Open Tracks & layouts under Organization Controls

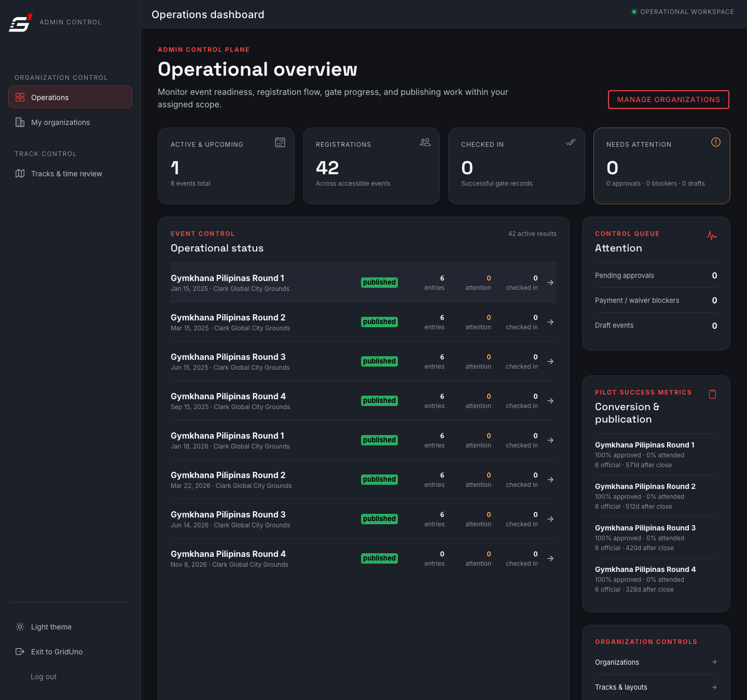click(656, 687)
